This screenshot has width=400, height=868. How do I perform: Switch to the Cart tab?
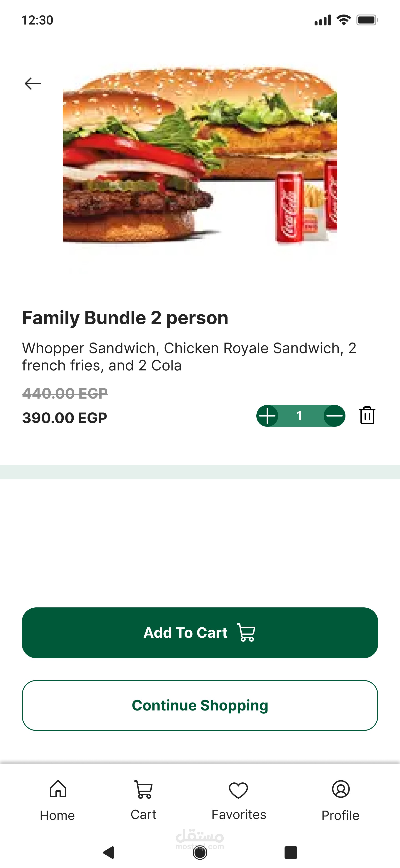pyautogui.click(x=144, y=800)
